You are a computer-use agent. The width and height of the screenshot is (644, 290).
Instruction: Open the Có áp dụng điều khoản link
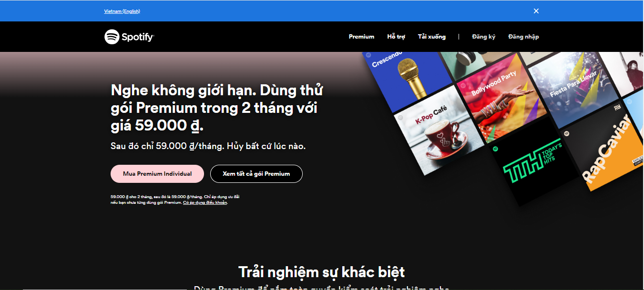point(205,203)
